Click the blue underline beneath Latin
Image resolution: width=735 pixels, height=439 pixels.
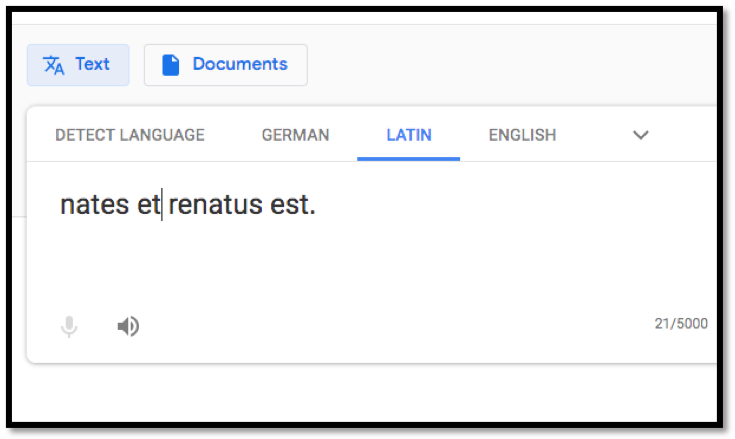pos(409,159)
